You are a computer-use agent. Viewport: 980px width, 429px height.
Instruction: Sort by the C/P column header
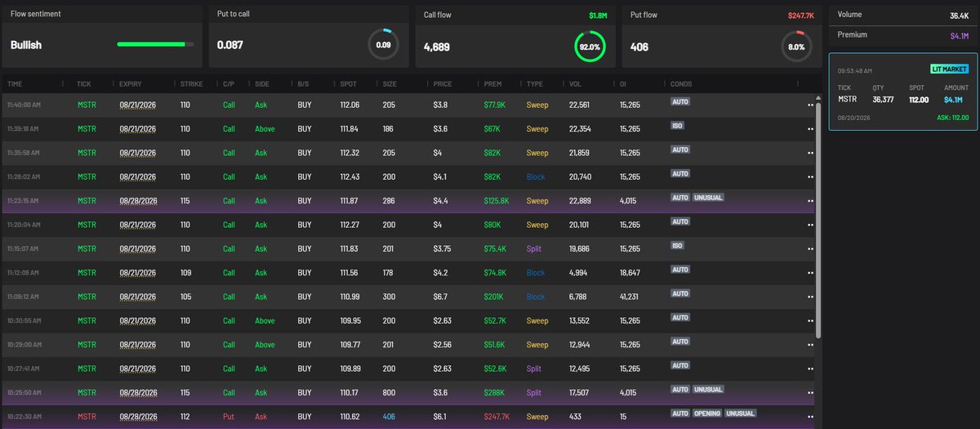pyautogui.click(x=229, y=84)
